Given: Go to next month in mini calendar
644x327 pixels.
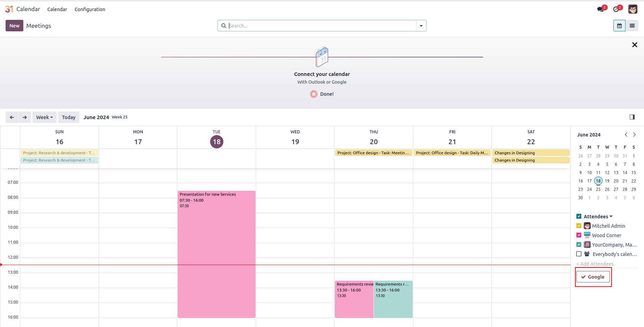Looking at the screenshot, I should pos(634,135).
